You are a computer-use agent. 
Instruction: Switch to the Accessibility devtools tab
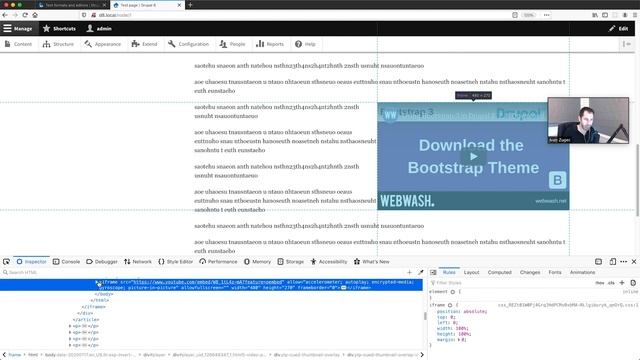tap(329, 262)
